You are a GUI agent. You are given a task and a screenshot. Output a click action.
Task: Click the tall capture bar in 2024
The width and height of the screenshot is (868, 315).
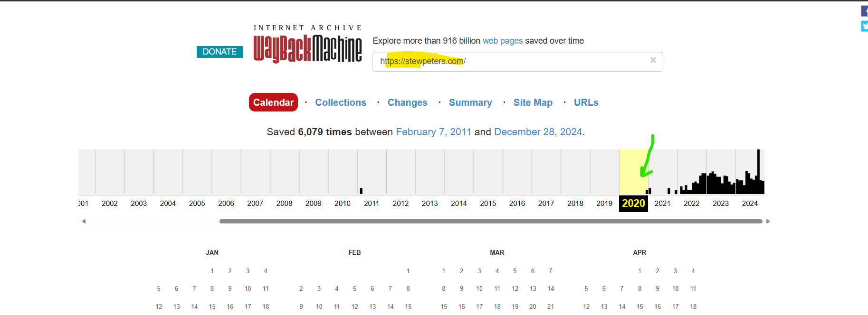coord(758,172)
